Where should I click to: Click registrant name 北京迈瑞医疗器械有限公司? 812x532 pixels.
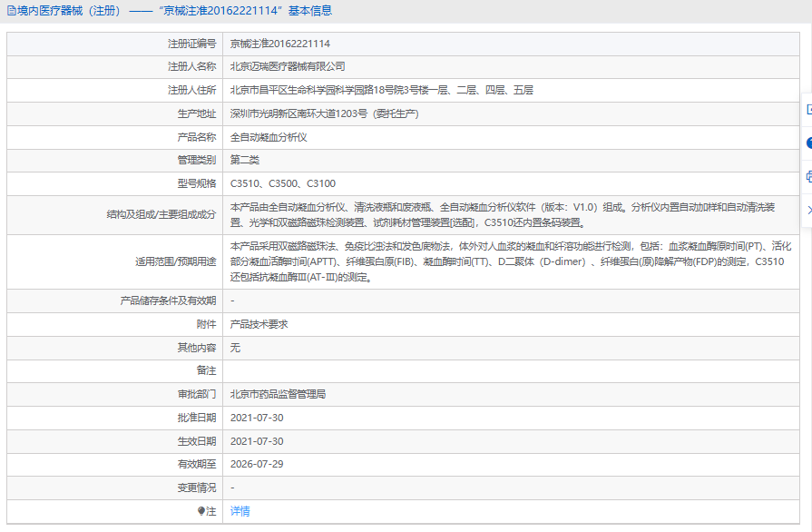tap(288, 67)
